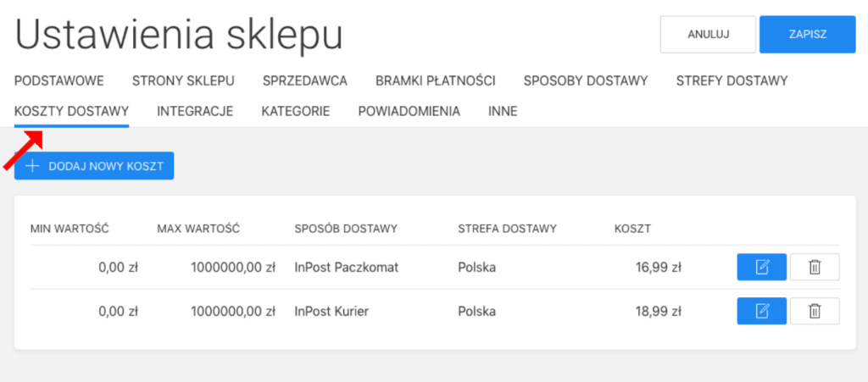Go to the Sprzedawca tab
This screenshot has width=868, height=382.
pyautogui.click(x=305, y=81)
